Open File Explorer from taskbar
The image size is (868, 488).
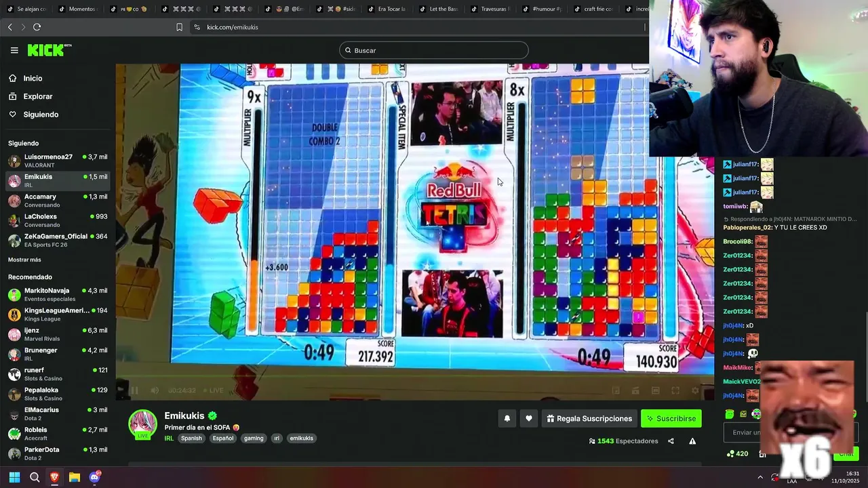coord(75,477)
